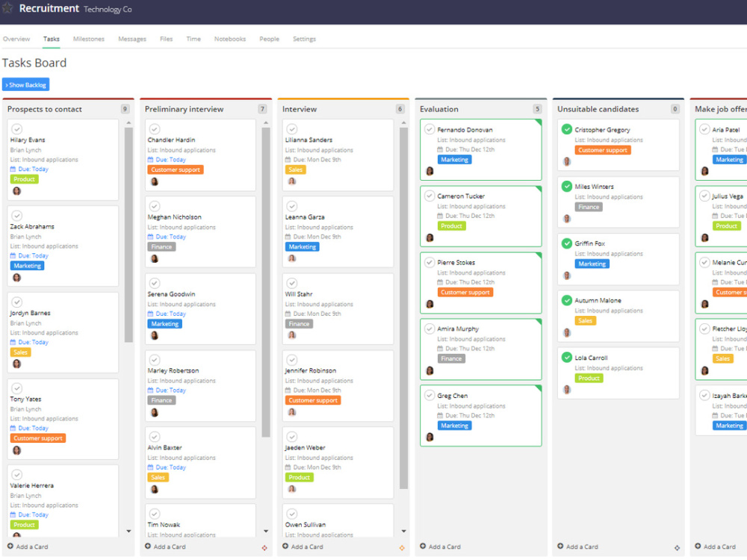Click scroll-up arrow in Prospects to contact

tap(128, 123)
